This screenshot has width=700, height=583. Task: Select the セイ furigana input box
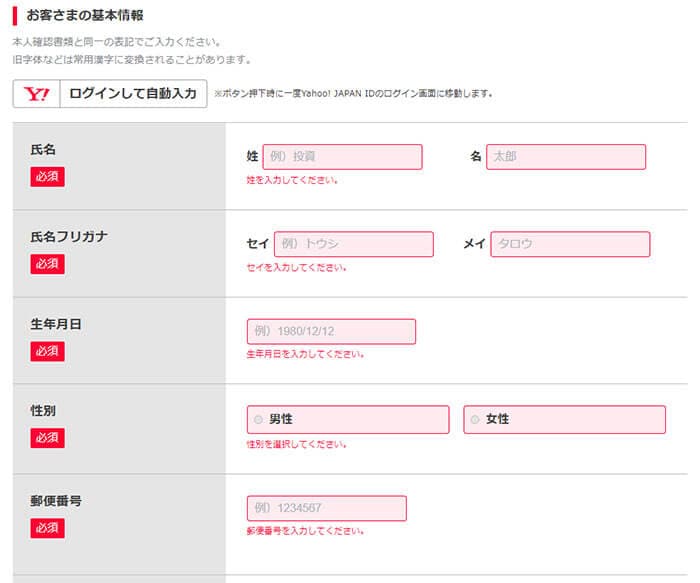[x=353, y=244]
